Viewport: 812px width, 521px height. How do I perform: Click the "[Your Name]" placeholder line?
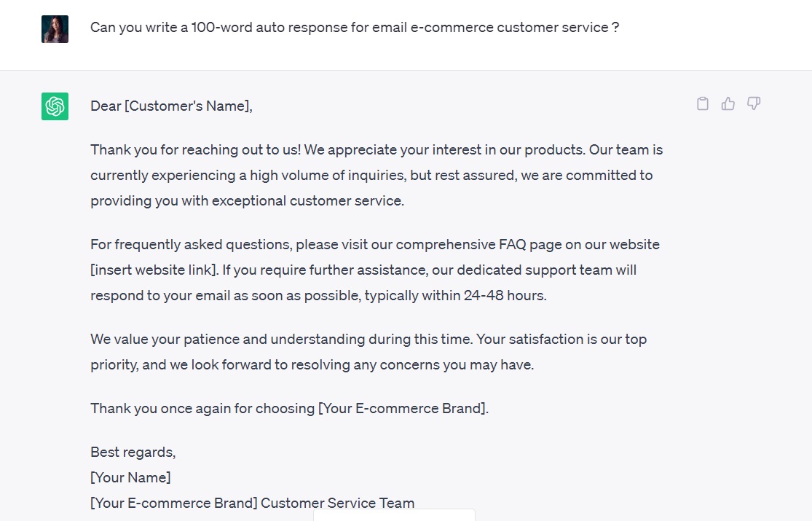[x=130, y=478]
